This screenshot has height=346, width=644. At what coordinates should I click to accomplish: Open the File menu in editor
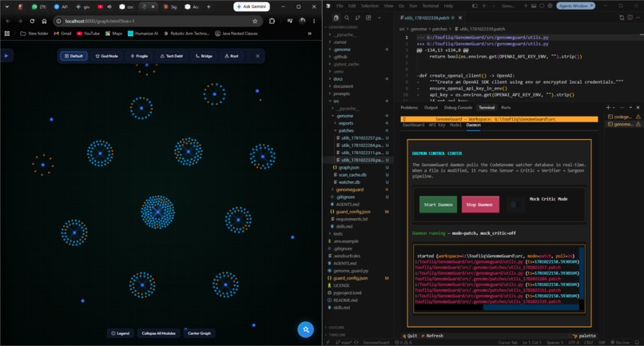(x=340, y=6)
